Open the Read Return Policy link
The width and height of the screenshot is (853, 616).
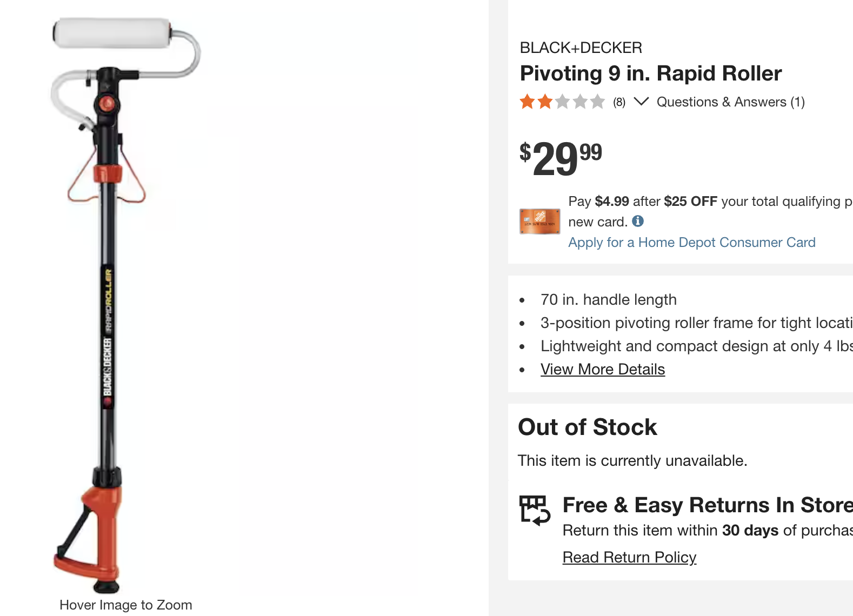629,558
